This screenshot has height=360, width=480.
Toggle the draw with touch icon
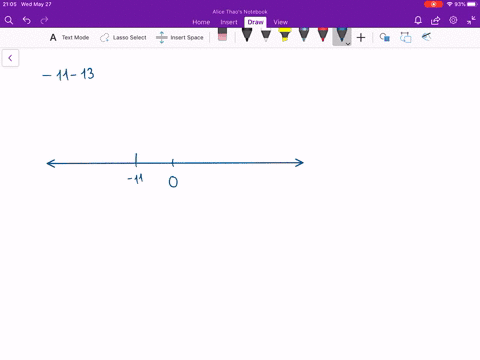[426, 37]
